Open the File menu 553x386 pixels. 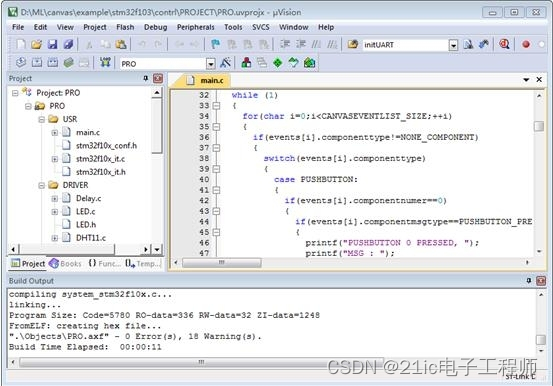click(x=18, y=27)
